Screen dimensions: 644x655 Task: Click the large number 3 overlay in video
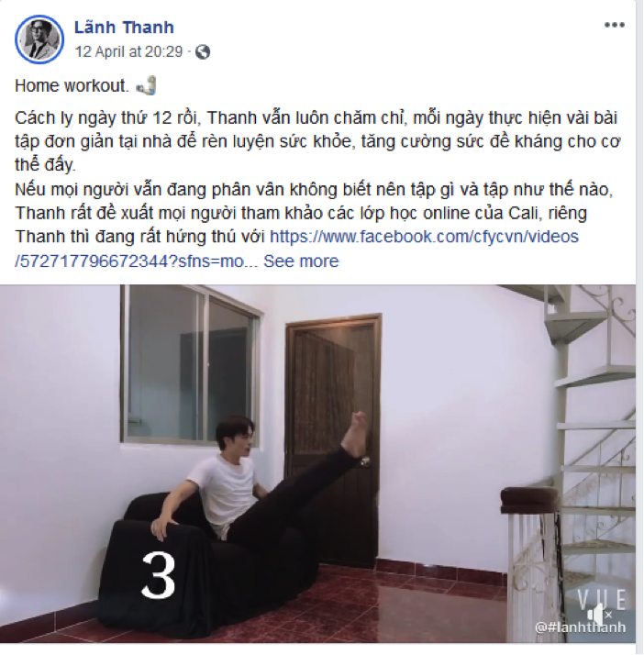tap(159, 575)
